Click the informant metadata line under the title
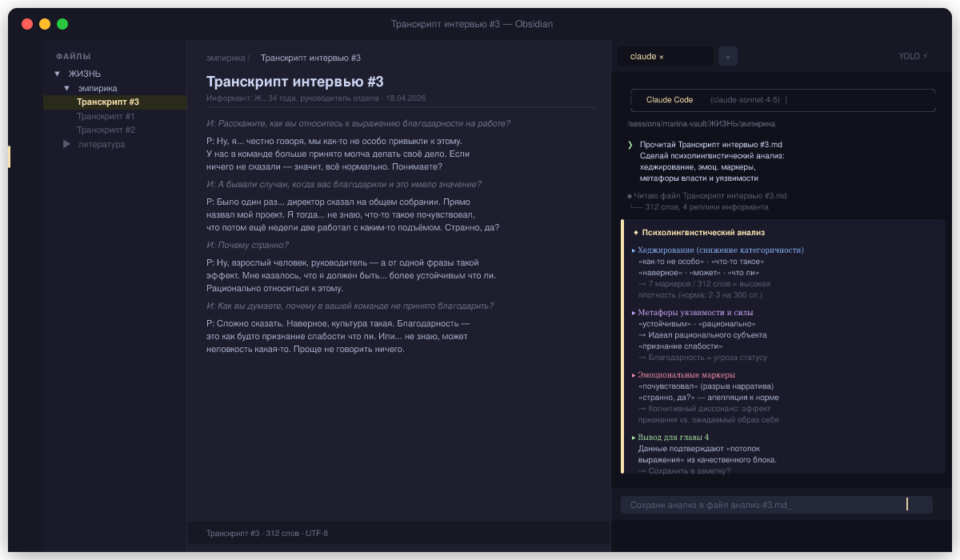Screen dimensions: 960x560 [316, 98]
